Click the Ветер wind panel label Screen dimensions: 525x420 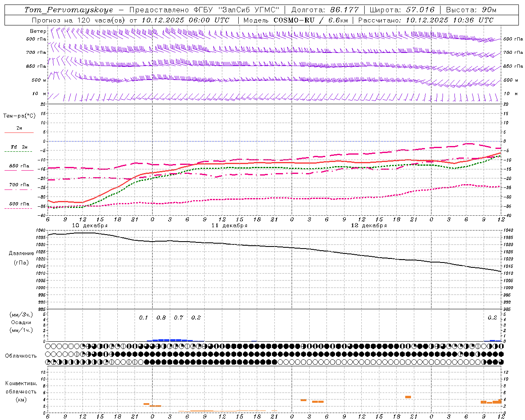click(38, 31)
